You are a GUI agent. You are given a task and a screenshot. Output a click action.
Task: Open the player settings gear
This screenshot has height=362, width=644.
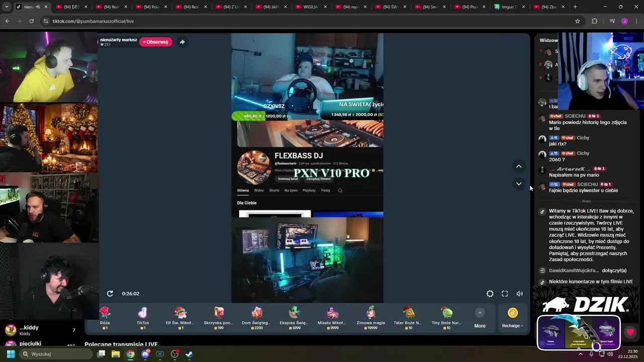(x=490, y=294)
